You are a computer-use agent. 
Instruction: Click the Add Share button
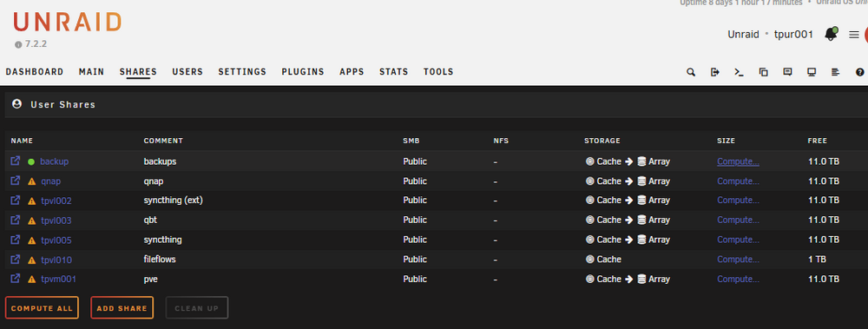point(122,308)
